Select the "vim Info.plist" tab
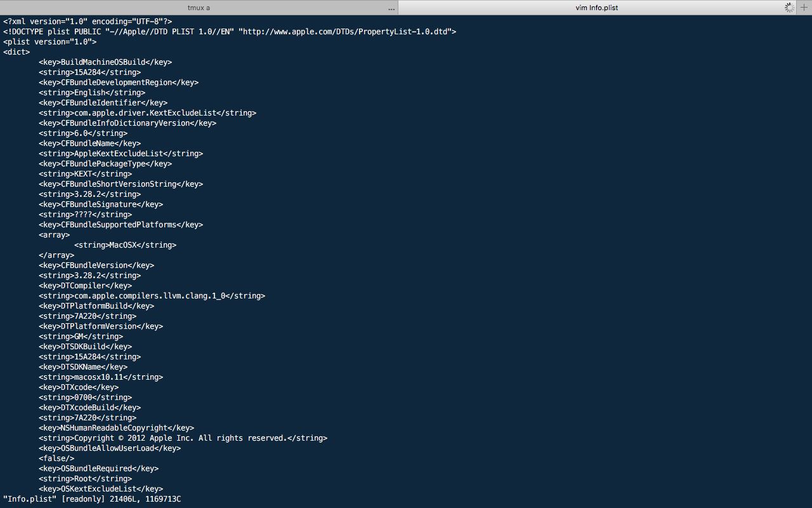The image size is (812, 508). coord(596,8)
